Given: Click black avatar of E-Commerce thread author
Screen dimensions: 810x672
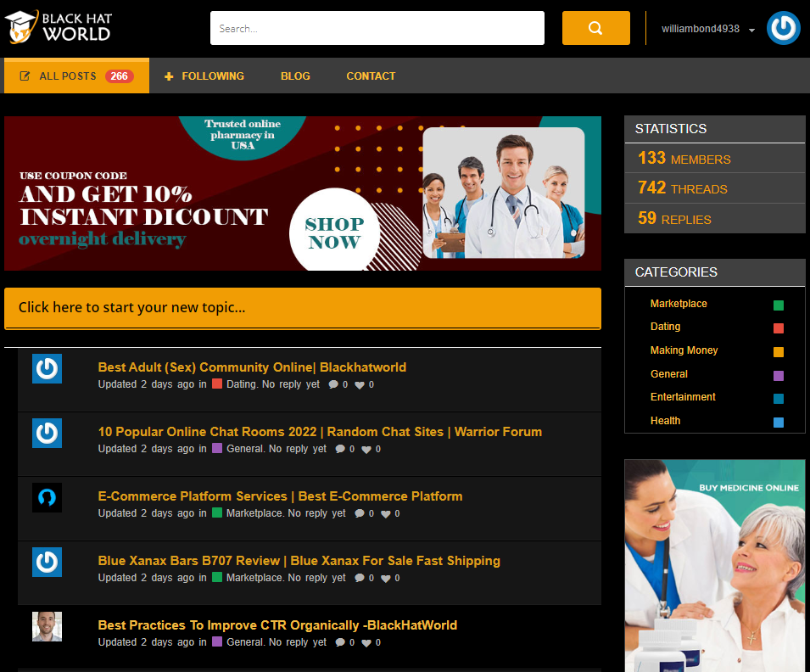Looking at the screenshot, I should coord(47,498).
